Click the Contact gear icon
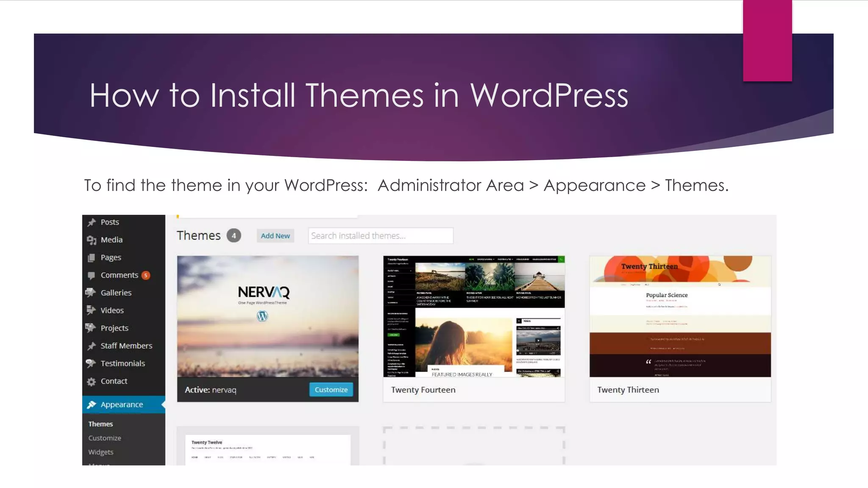The height and width of the screenshot is (488, 868). point(91,381)
